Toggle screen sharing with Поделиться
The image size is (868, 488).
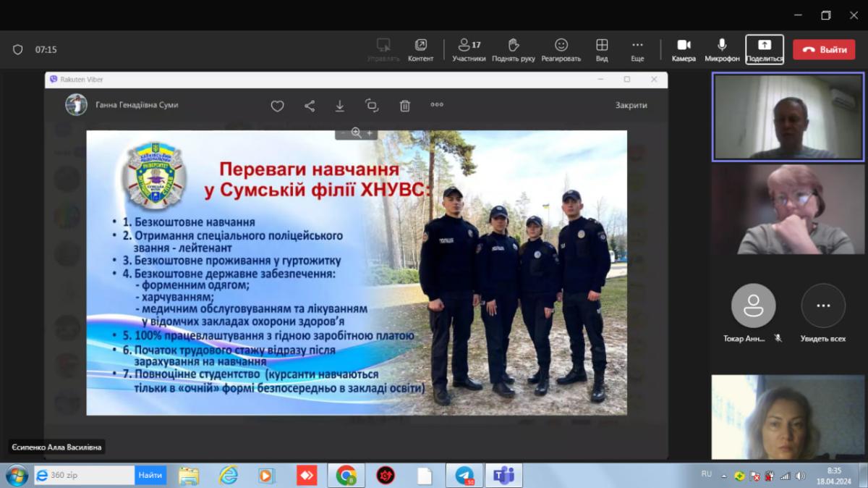pyautogui.click(x=765, y=49)
